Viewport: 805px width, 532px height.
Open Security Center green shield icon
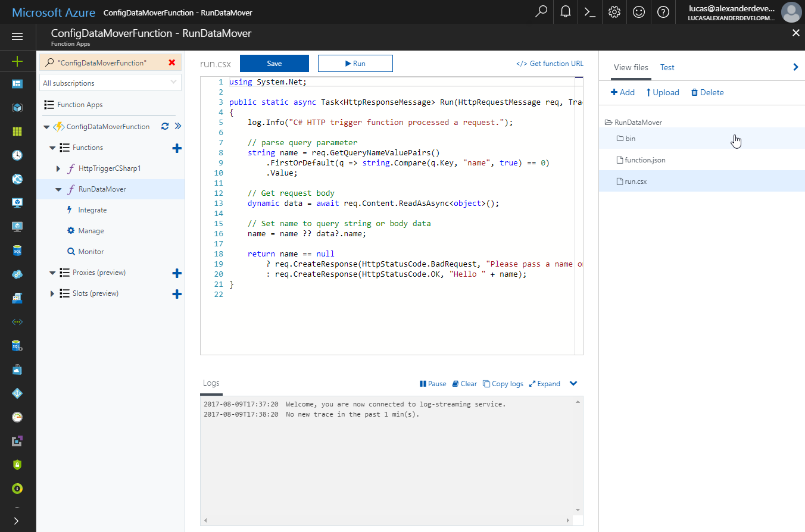(17, 465)
